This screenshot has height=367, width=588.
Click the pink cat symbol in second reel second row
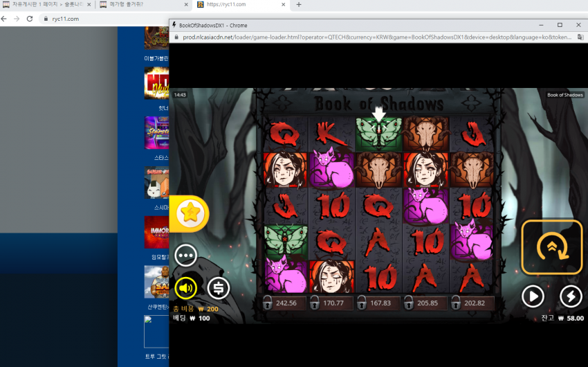click(331, 169)
